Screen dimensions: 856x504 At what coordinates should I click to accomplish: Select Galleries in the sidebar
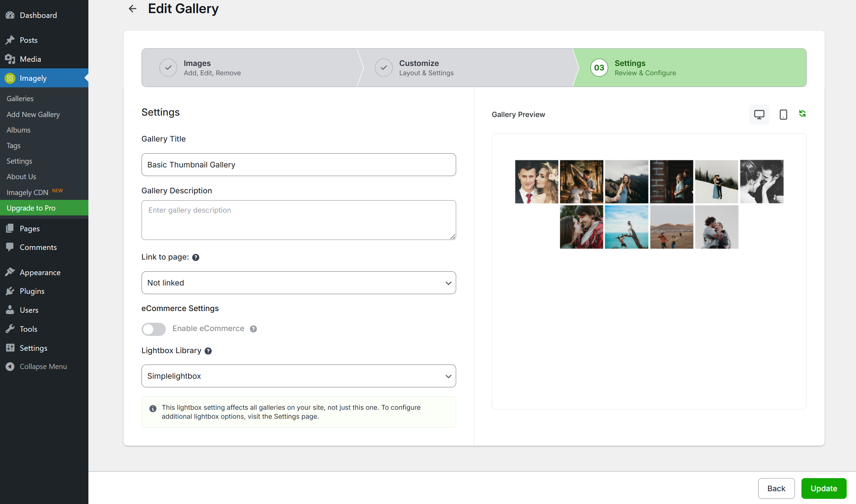point(20,98)
